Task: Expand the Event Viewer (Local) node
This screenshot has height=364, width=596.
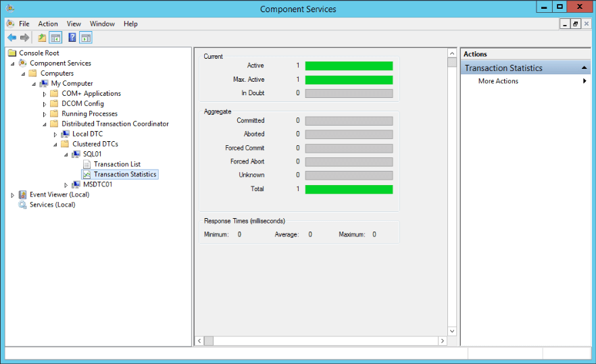Action: 13,194
